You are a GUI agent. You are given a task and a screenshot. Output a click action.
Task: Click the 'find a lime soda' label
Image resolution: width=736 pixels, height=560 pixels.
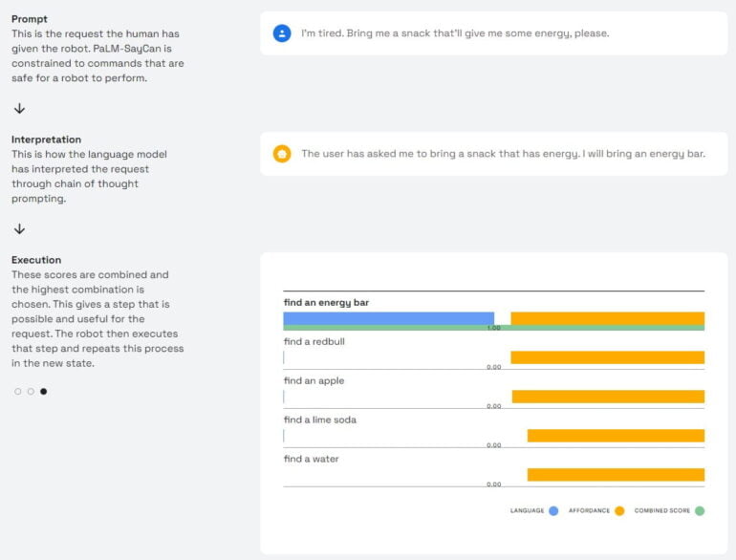319,420
